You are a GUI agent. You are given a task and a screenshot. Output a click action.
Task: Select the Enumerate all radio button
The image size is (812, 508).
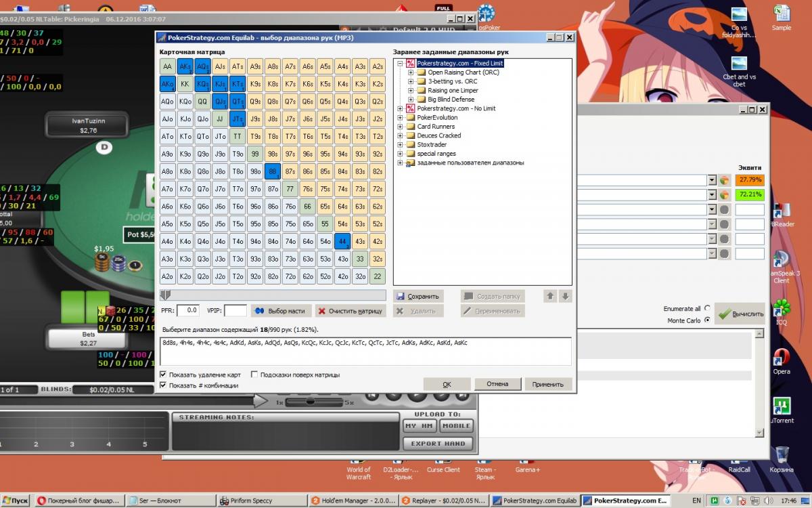[708, 308]
